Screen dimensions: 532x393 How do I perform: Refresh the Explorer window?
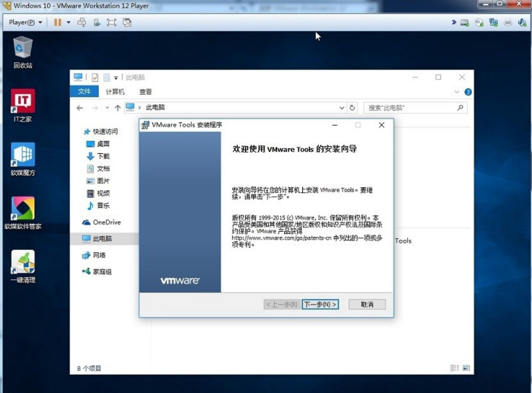352,108
